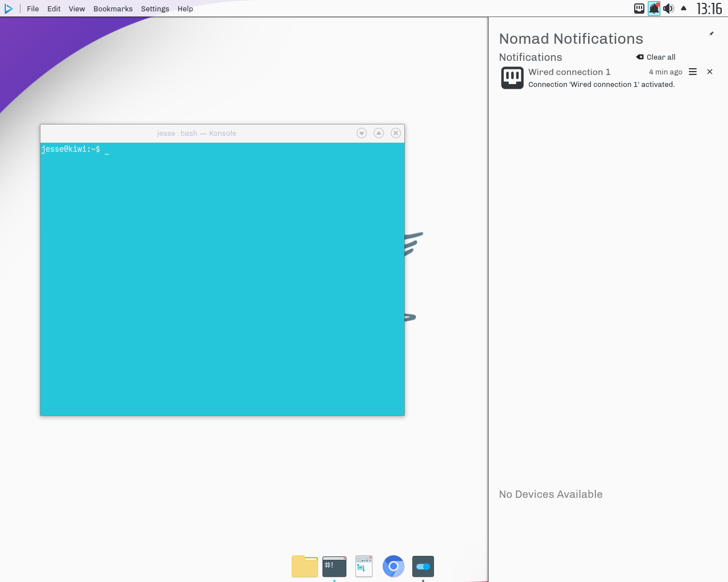Image resolution: width=728 pixels, height=582 pixels.
Task: Close the Konsole window
Action: point(396,133)
